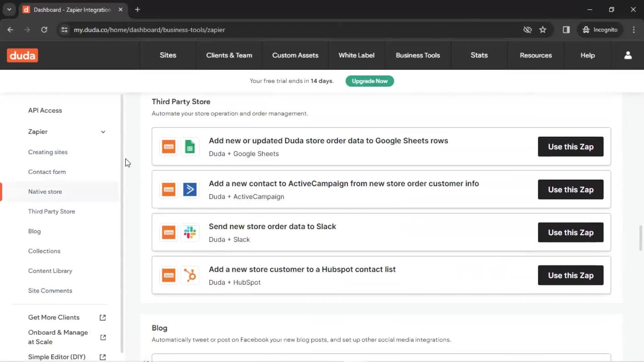644x362 pixels.
Task: Use this Zap for Google Sheets
Action: click(x=571, y=147)
